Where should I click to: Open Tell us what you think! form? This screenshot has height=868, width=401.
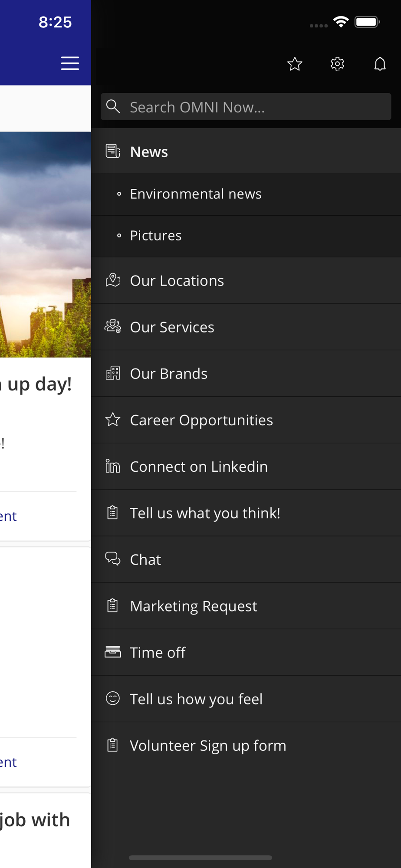205,513
